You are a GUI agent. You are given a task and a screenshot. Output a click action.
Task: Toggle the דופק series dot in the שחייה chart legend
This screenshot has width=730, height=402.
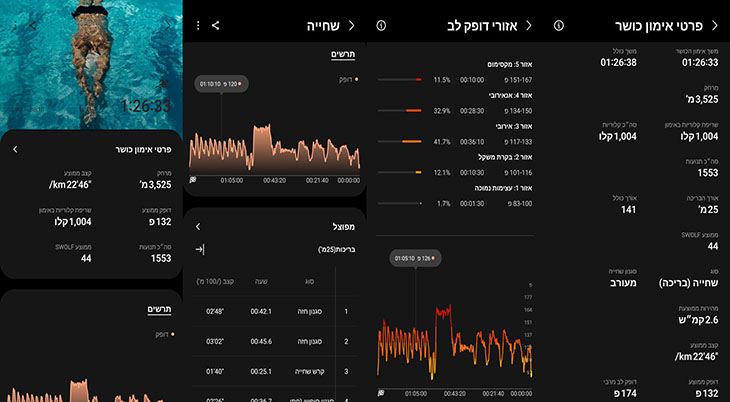(356, 80)
